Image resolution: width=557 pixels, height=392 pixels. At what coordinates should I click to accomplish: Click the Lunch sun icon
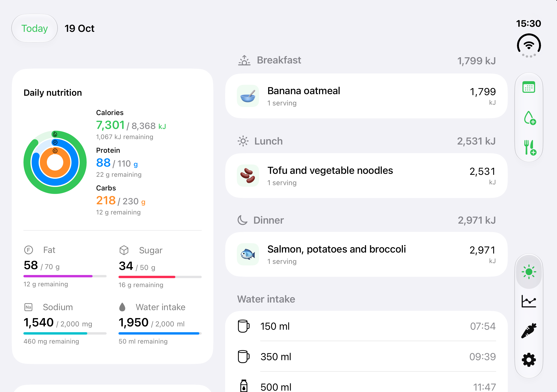(243, 141)
